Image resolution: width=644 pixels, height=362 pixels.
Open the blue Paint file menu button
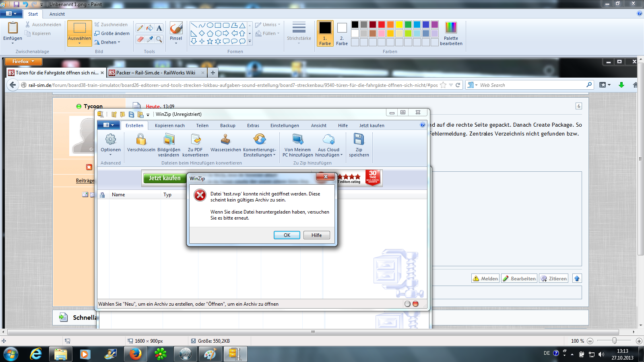tap(11, 14)
